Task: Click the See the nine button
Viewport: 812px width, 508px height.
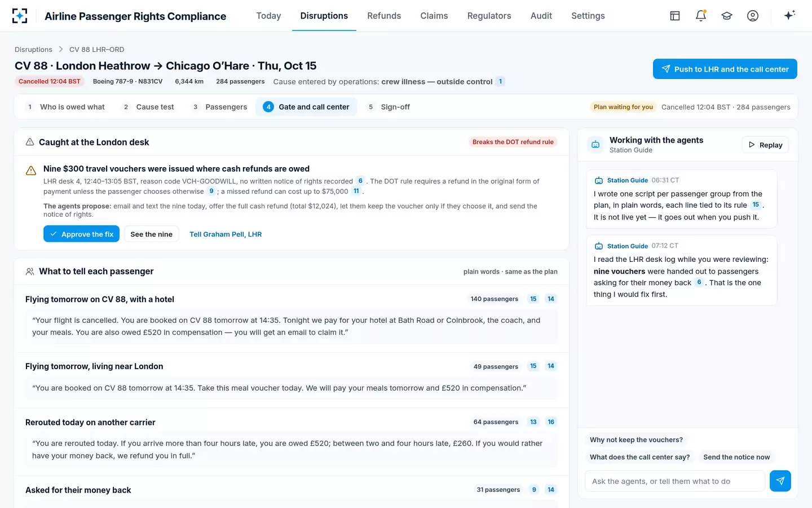Action: point(151,234)
